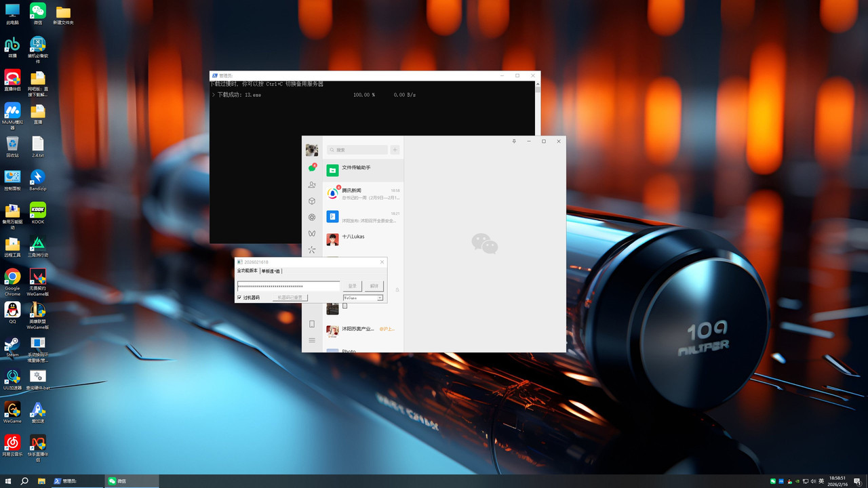This screenshot has width=868, height=488.
Task: Switch to the 管理员 console taskbar item
Action: 77,481
